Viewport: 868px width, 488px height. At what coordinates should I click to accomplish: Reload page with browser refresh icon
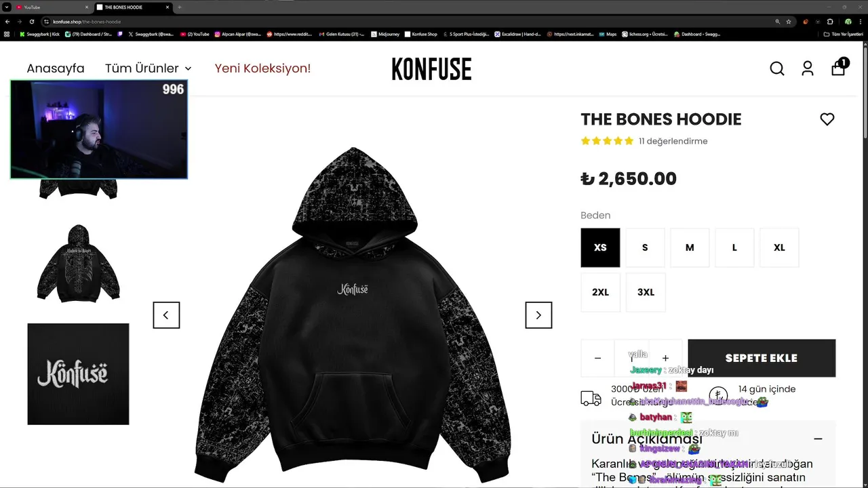coord(31,22)
